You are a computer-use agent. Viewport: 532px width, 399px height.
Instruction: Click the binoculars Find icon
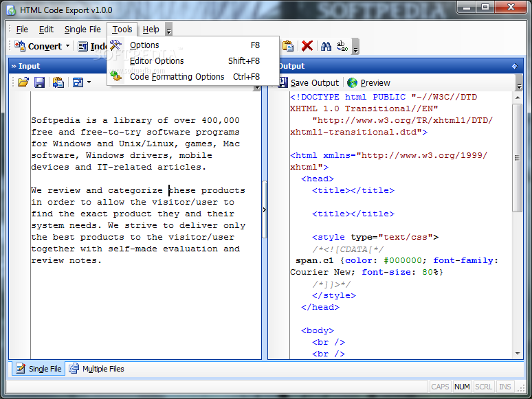326,46
